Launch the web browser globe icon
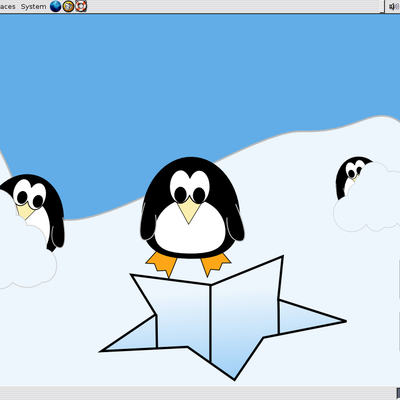This screenshot has width=400, height=400. coord(55,6)
